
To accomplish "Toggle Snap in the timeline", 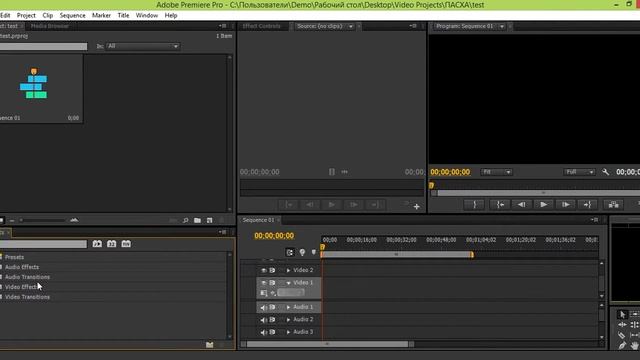I will tap(290, 252).
